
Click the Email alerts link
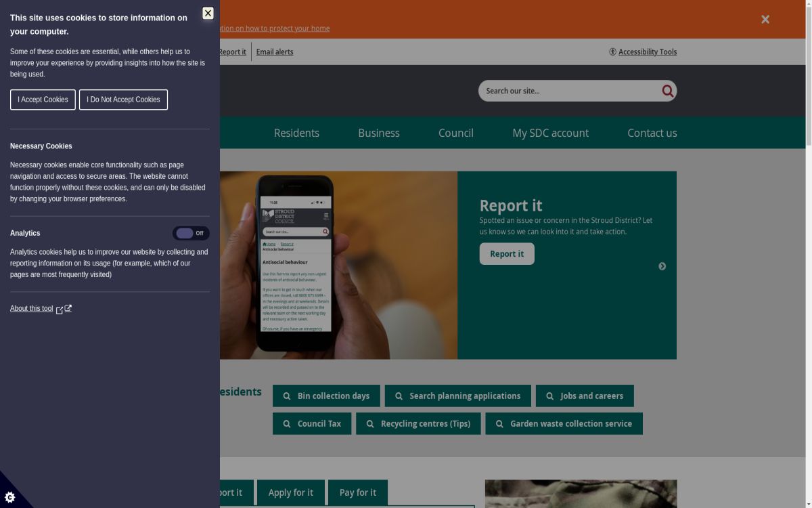point(274,52)
